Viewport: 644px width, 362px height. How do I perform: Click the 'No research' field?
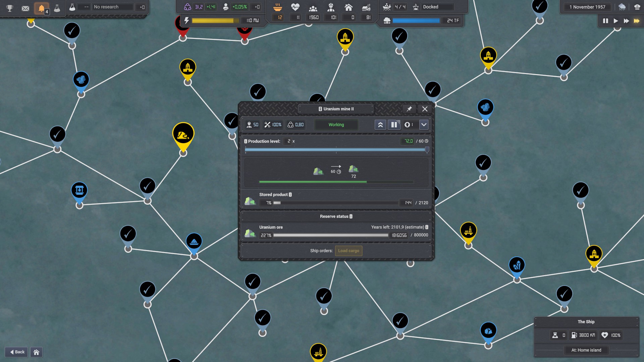[x=113, y=7]
